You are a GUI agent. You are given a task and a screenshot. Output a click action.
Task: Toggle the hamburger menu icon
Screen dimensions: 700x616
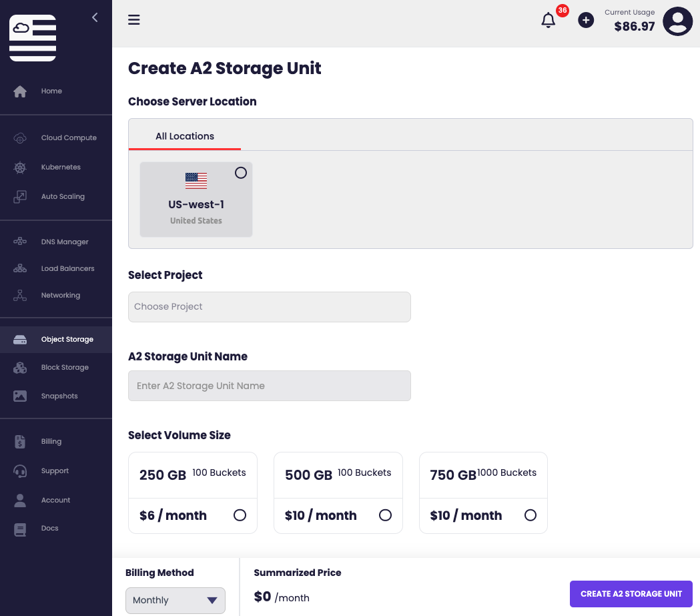pyautogui.click(x=134, y=20)
